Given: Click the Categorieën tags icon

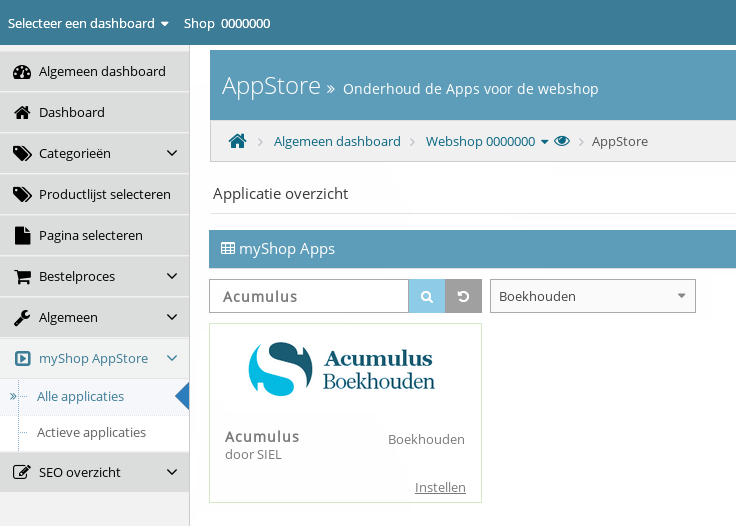Looking at the screenshot, I should point(22,153).
